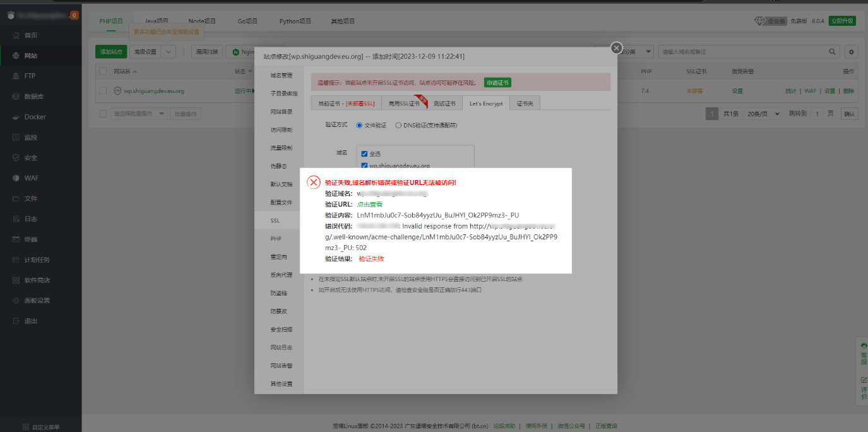Viewport: 868px width, 432px height.
Task: Select DNS验证 verification radio button
Action: 398,125
